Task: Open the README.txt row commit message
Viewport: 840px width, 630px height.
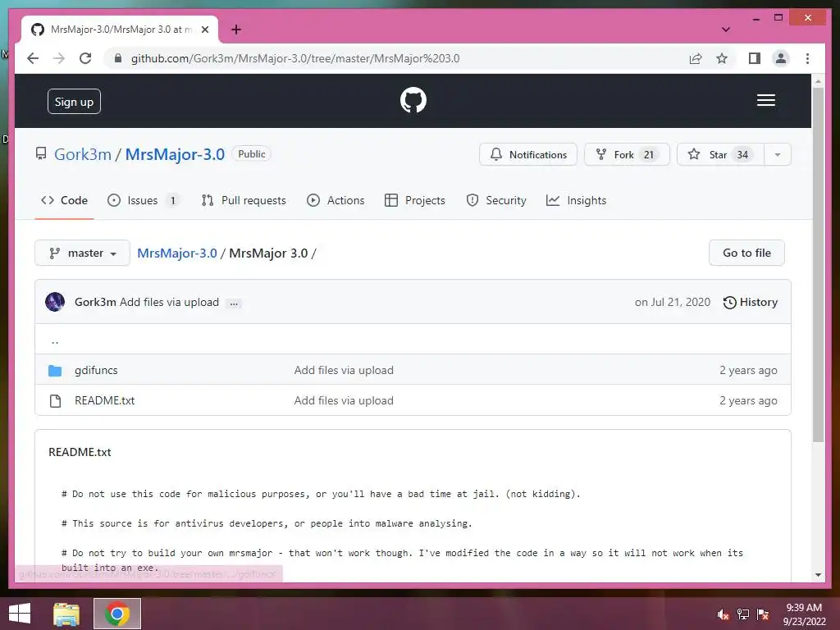Action: pos(344,400)
